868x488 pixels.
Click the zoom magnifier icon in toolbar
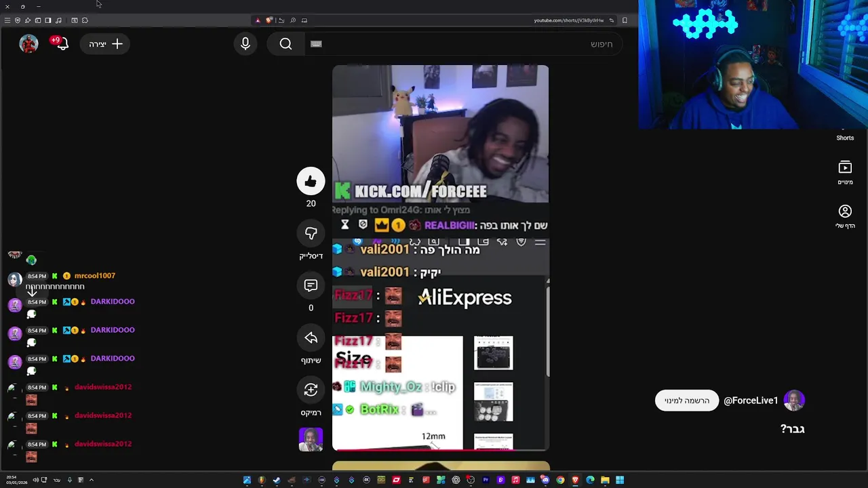click(293, 20)
